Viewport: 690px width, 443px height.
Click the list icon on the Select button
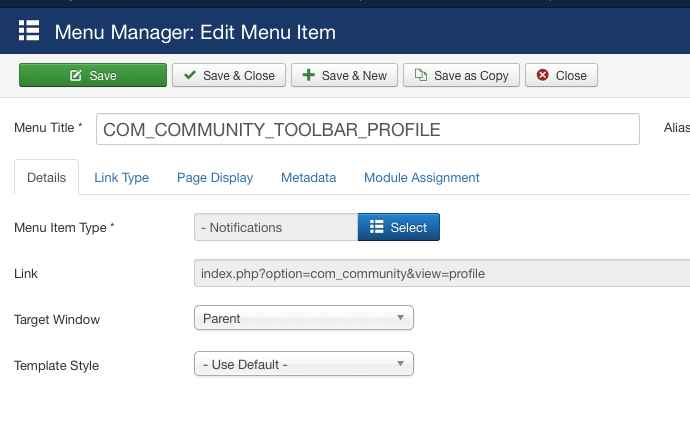click(x=377, y=227)
